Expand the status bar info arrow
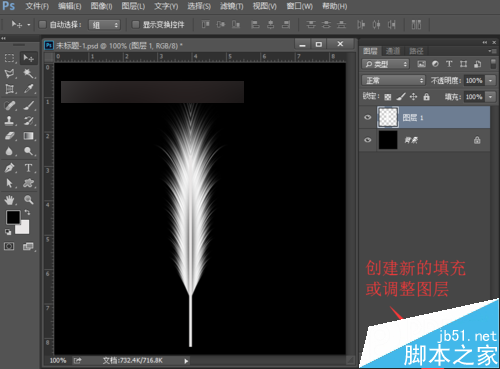 pos(186,361)
